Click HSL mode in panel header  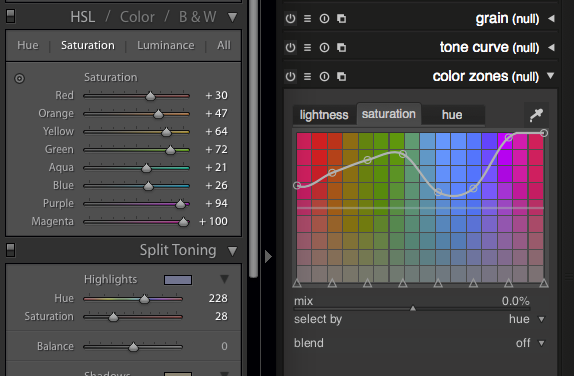click(83, 17)
